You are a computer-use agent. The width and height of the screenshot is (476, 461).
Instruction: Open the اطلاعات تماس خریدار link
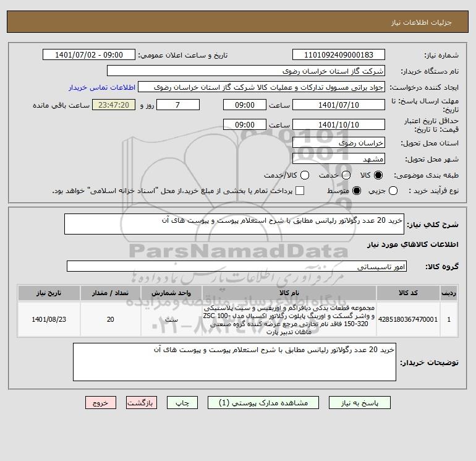(x=102, y=87)
